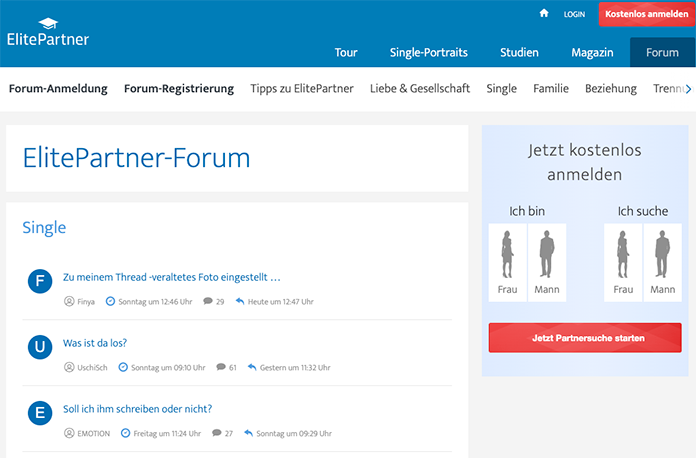Open Magazin in main navigation
This screenshot has width=696, height=458.
point(592,53)
